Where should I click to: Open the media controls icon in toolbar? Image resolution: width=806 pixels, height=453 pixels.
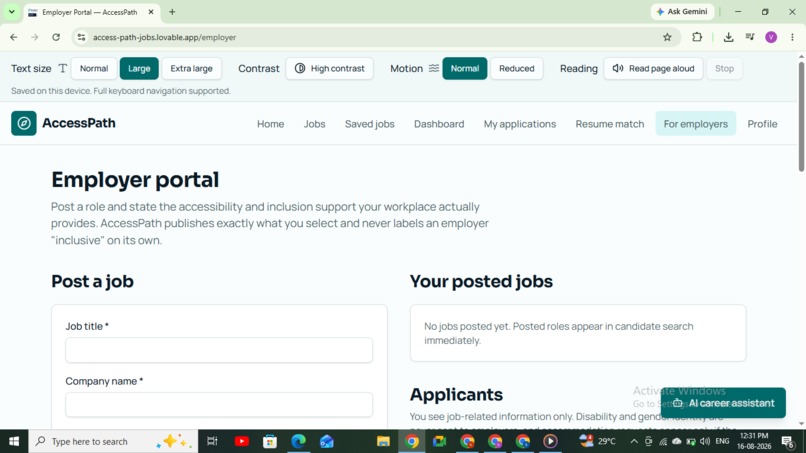point(750,37)
